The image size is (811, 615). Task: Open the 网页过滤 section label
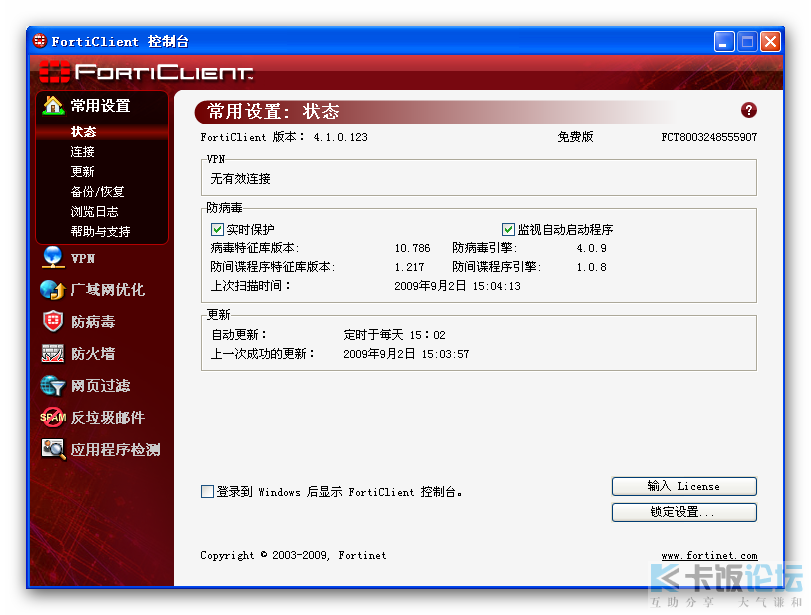click(100, 386)
